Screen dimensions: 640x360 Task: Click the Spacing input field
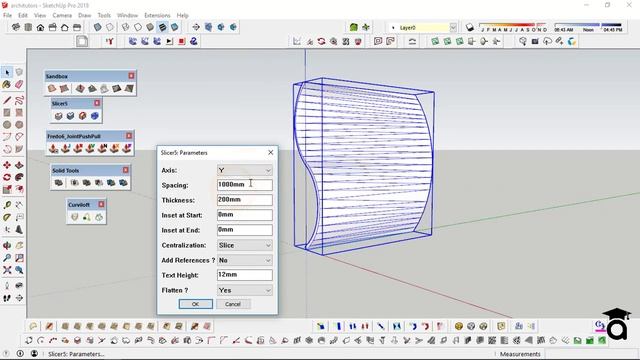[244, 185]
